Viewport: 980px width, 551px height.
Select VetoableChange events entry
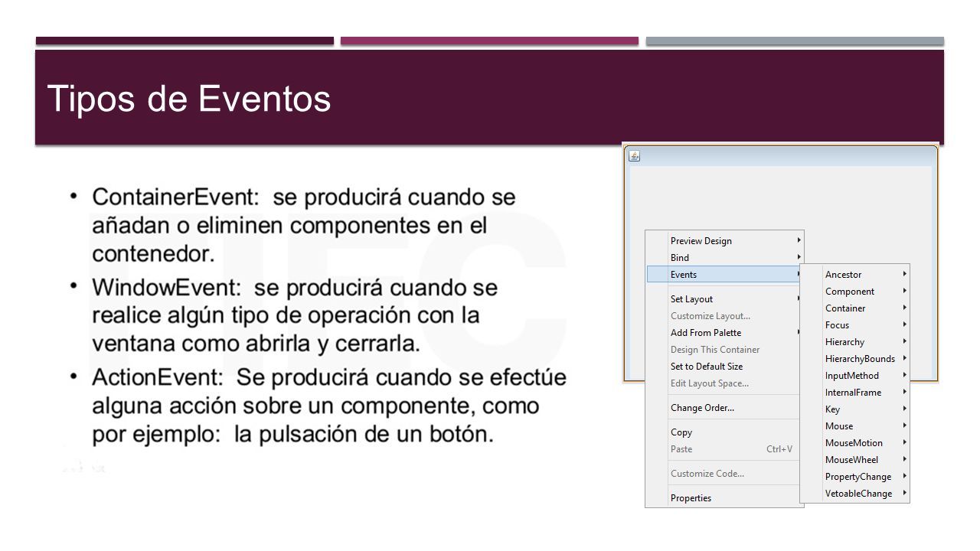click(x=855, y=493)
